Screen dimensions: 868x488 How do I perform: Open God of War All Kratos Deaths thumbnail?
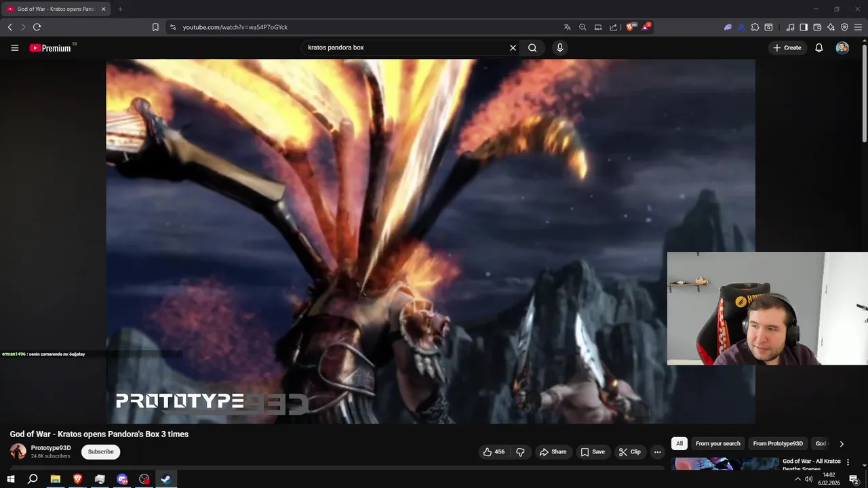coord(725,464)
